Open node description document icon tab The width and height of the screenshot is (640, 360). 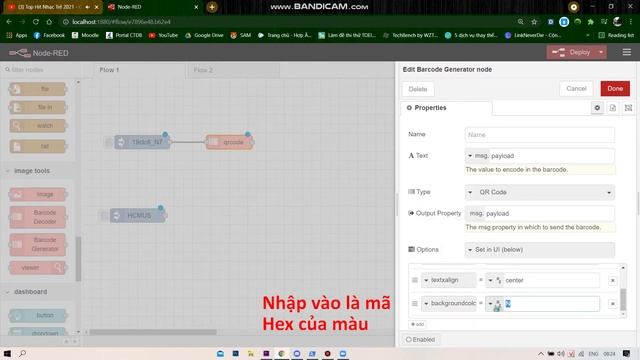click(x=613, y=108)
